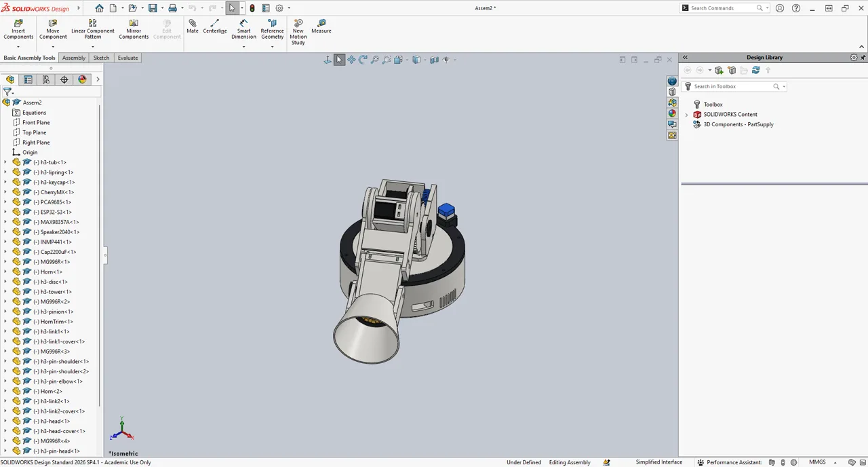
Task: Click the Home icon in the title bar
Action: click(100, 8)
